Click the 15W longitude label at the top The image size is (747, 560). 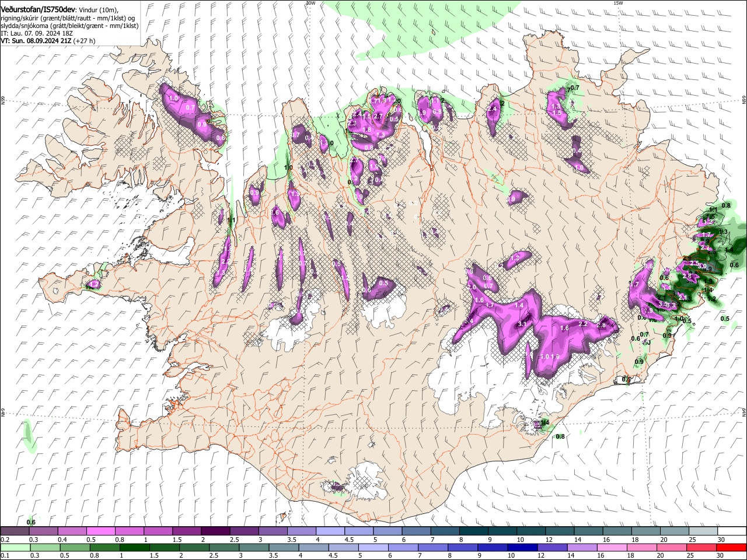618,3
